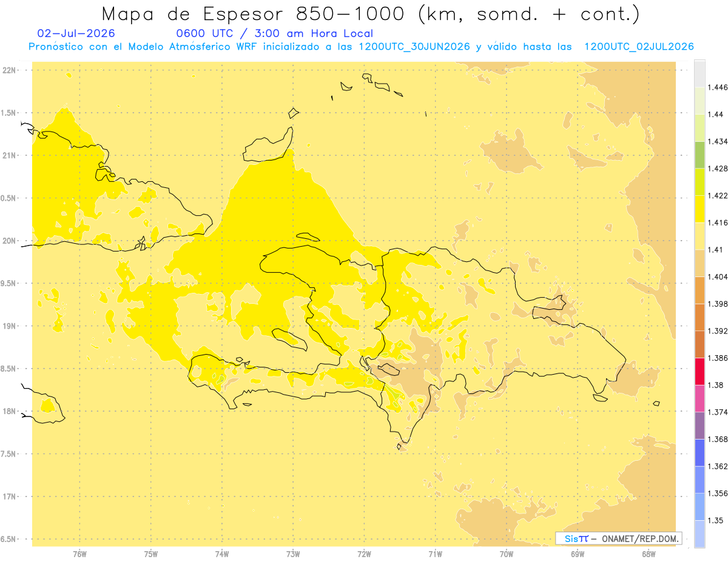Click the legend value '1.35'
Viewport: 728px width, 562px height.
pos(716,521)
